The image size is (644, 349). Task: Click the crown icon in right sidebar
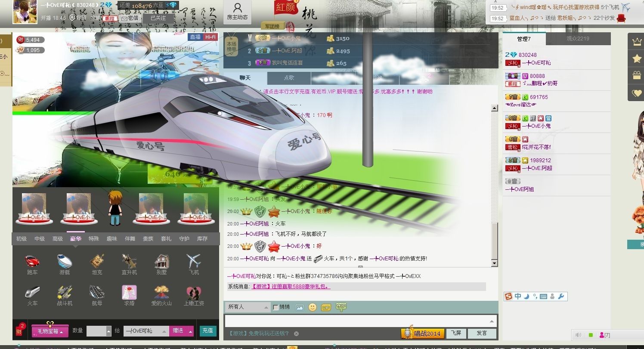[x=636, y=42]
